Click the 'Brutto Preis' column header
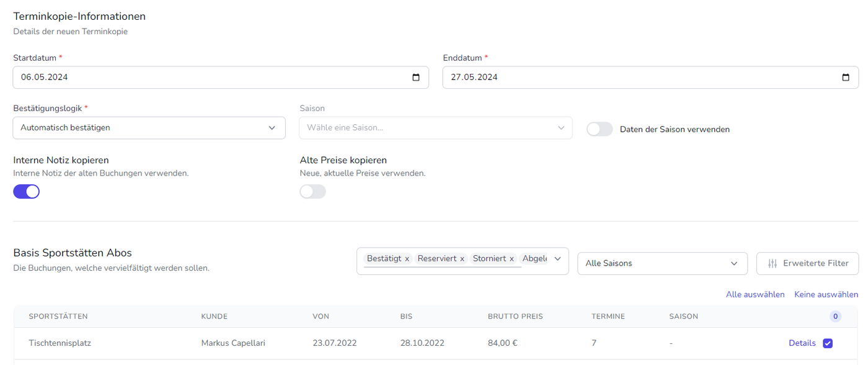Screen dimensions: 868x365 point(515,317)
